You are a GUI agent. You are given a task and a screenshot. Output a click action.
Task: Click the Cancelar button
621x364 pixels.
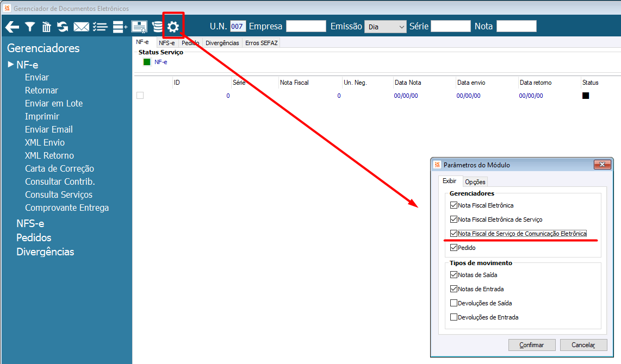583,345
